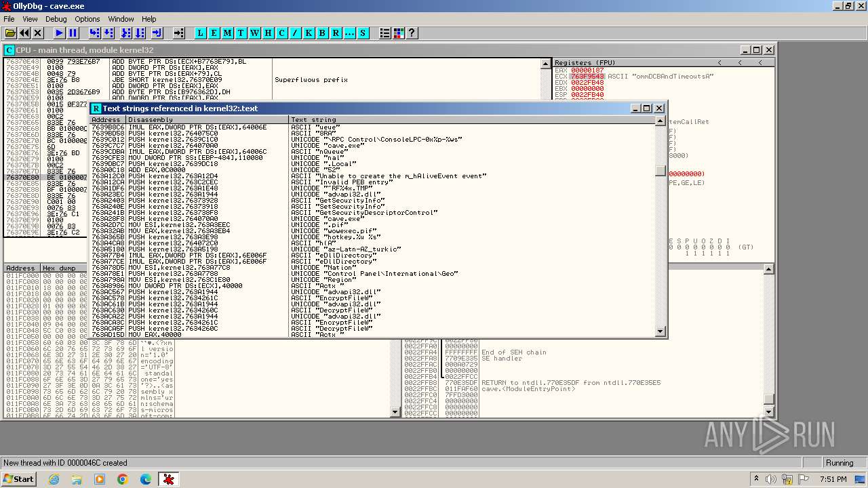Viewport: 868px width, 488px height.
Task: Click the up arrow of the Text strings scrollbar
Action: pos(660,120)
